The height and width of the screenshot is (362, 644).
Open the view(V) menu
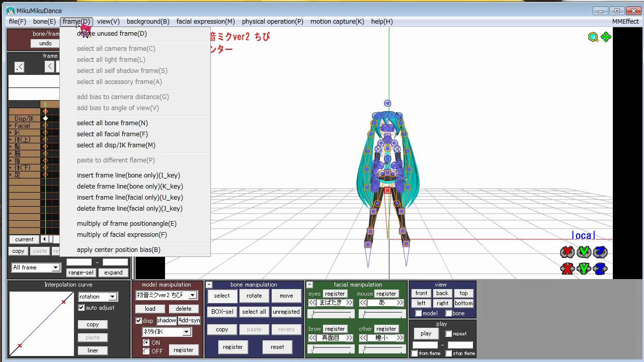tap(108, 22)
